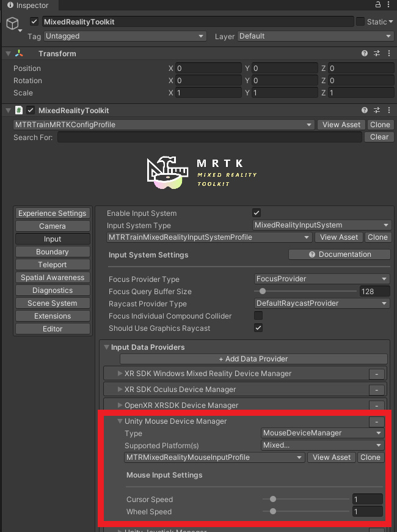Select the Extensions tab
The width and height of the screenshot is (397, 532).
click(x=53, y=316)
